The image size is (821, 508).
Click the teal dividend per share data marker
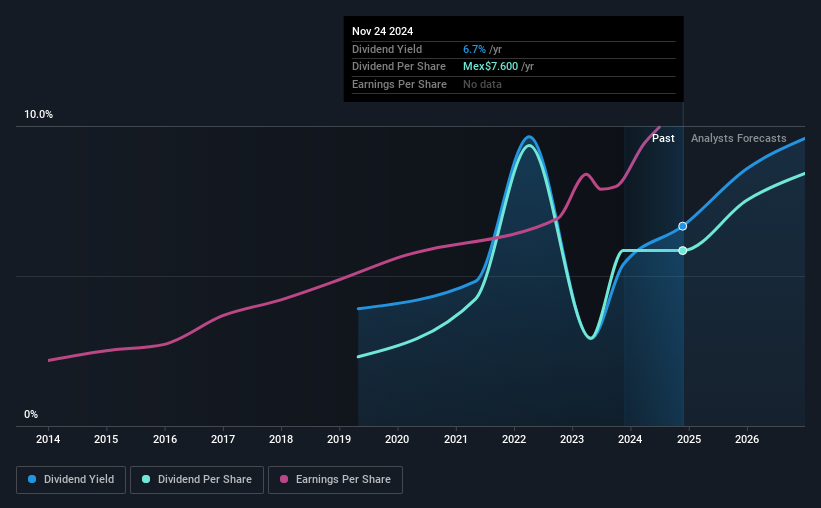point(683,251)
